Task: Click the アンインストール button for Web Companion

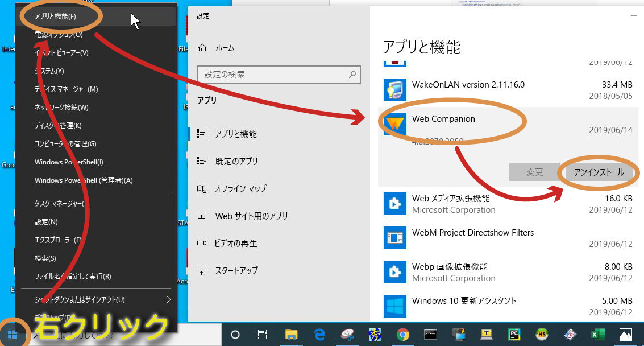Action: pyautogui.click(x=599, y=172)
